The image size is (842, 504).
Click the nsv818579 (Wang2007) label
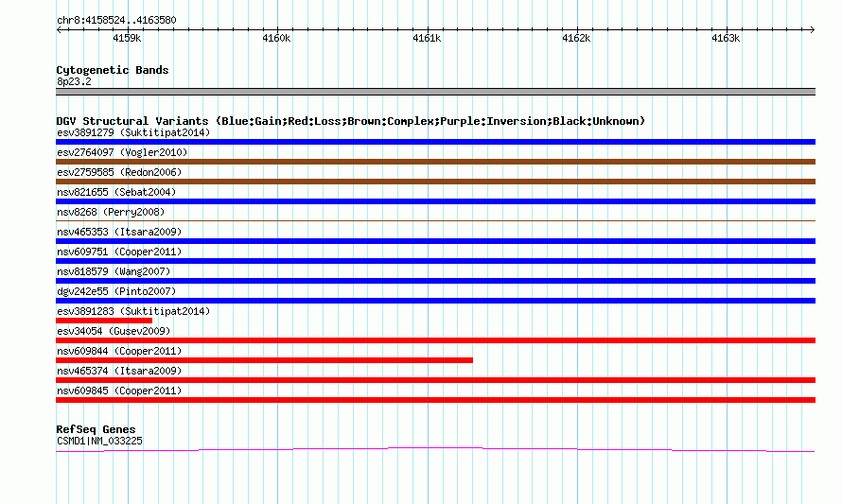click(x=114, y=271)
